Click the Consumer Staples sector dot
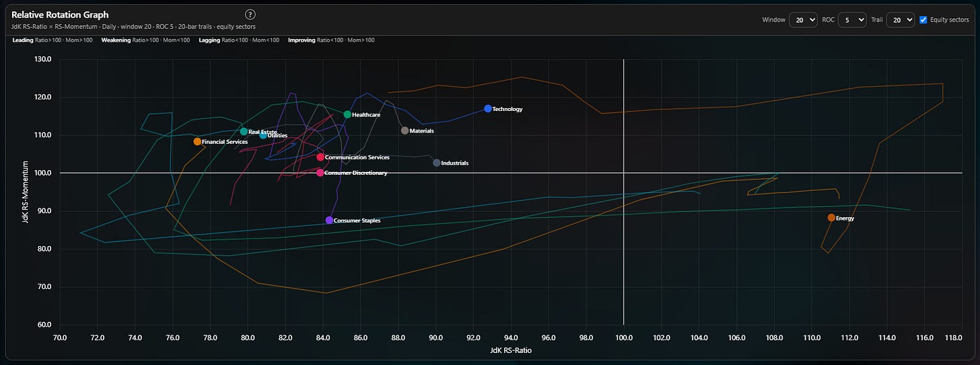This screenshot has width=980, height=365. point(328,220)
